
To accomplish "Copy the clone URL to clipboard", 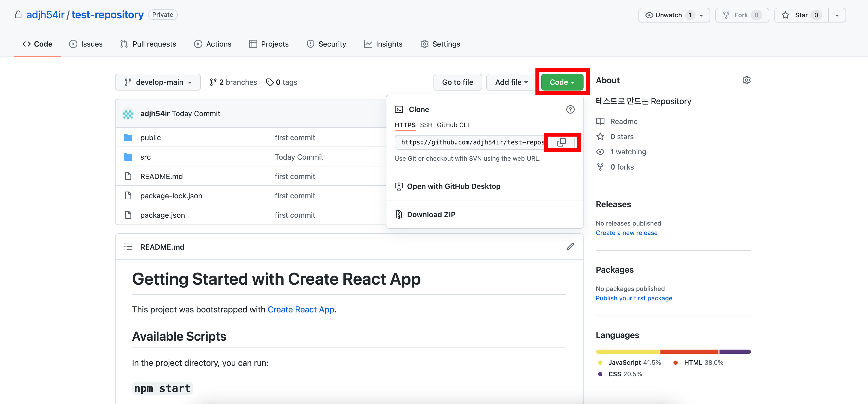I will 561,142.
